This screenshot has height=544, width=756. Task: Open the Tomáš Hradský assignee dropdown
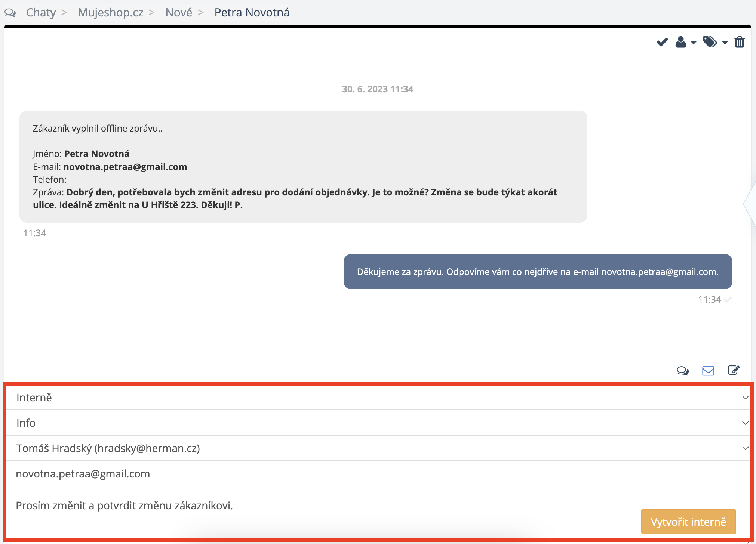pyautogui.click(x=378, y=448)
